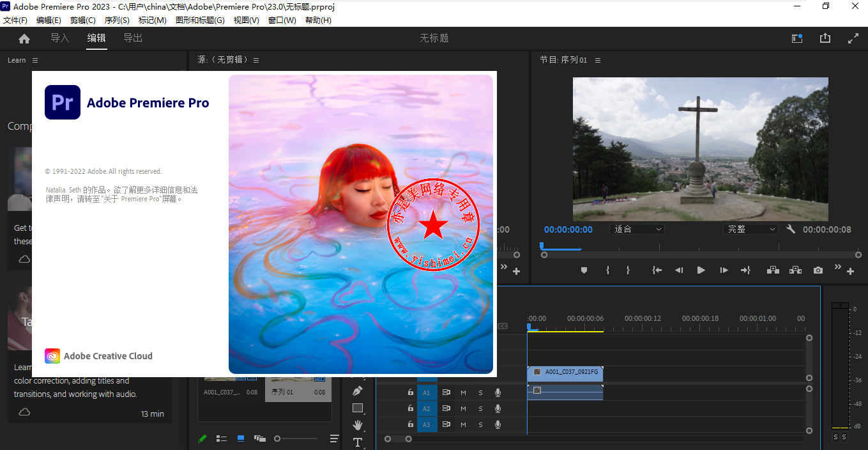Toggle project writable green pencil icon

click(x=202, y=438)
